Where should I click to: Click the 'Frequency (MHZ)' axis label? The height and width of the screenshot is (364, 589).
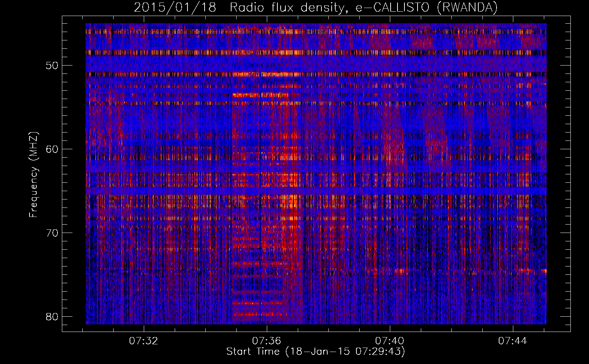tap(33, 174)
